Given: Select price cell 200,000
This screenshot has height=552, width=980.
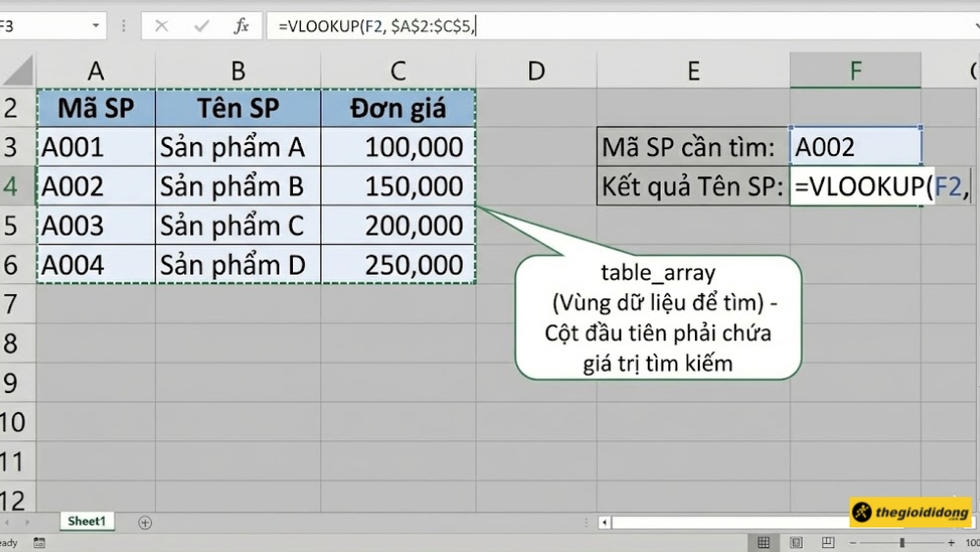Looking at the screenshot, I should click(x=398, y=226).
